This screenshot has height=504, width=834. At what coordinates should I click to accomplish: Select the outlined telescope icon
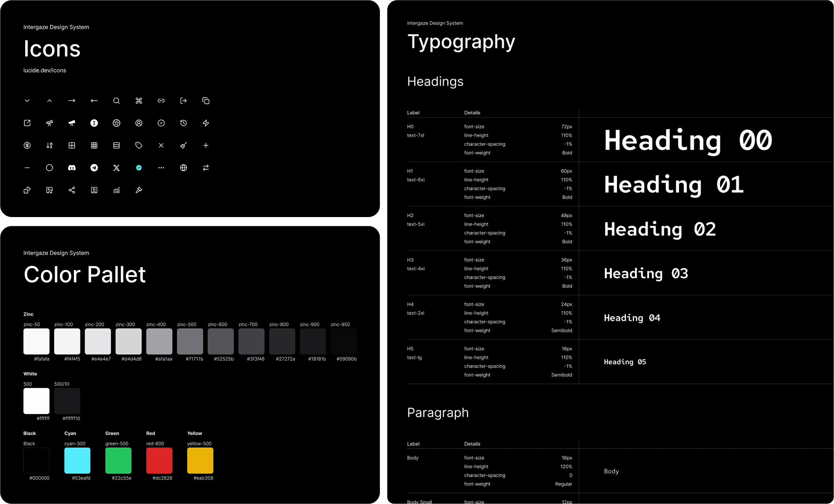pyautogui.click(x=49, y=123)
